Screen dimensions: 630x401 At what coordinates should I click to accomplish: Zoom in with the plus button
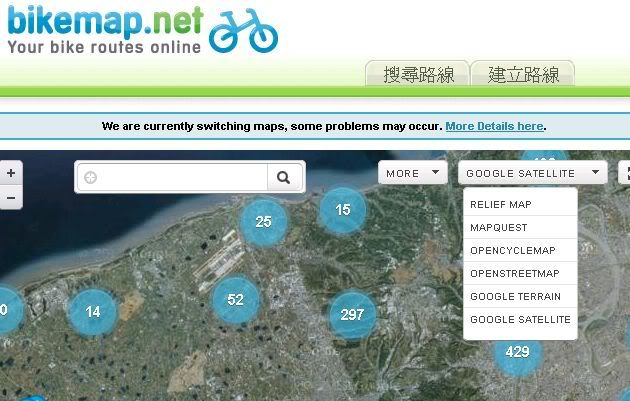[x=10, y=173]
